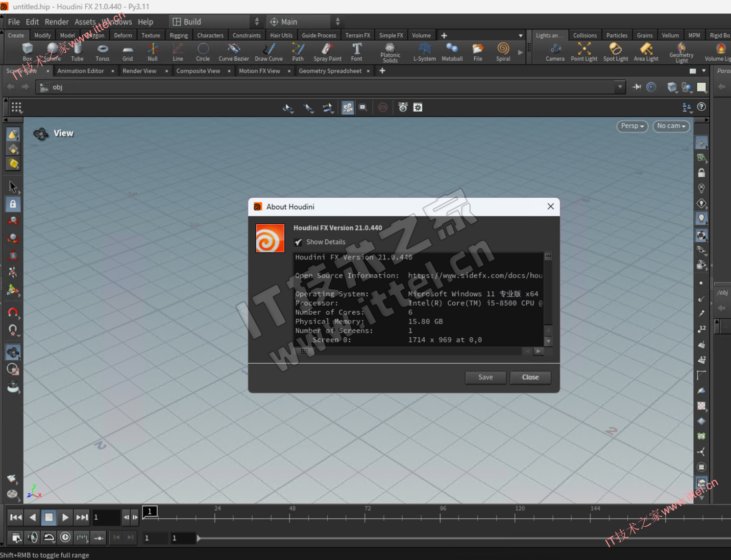
Task: Toggle real time playback clock button
Action: 66,537
